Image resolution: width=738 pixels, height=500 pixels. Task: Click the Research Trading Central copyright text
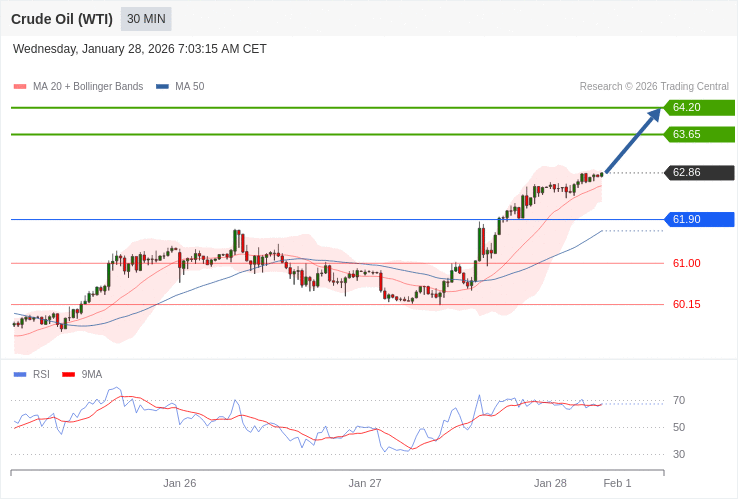[x=654, y=87]
